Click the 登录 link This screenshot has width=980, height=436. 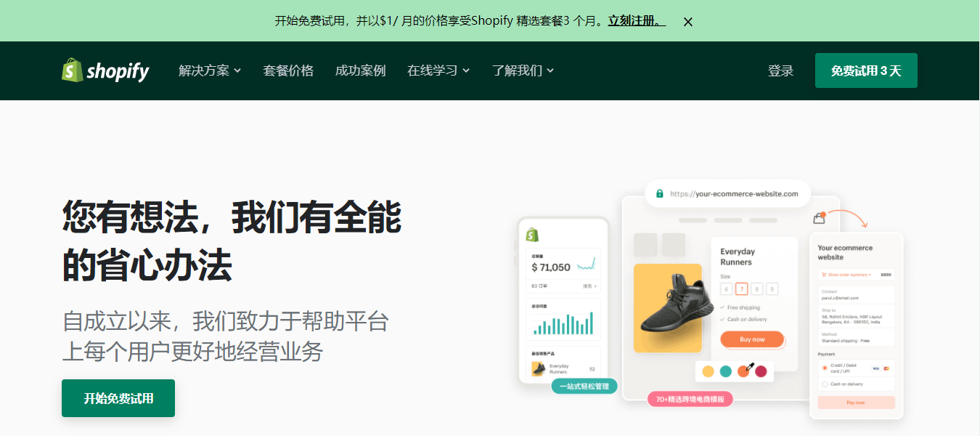click(781, 70)
